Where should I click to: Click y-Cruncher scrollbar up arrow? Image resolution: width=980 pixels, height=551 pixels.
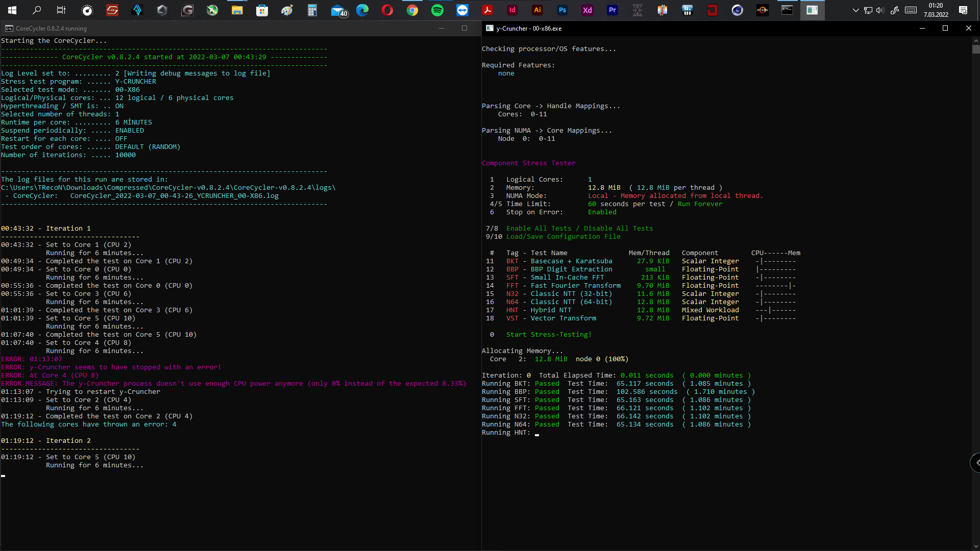(x=976, y=40)
